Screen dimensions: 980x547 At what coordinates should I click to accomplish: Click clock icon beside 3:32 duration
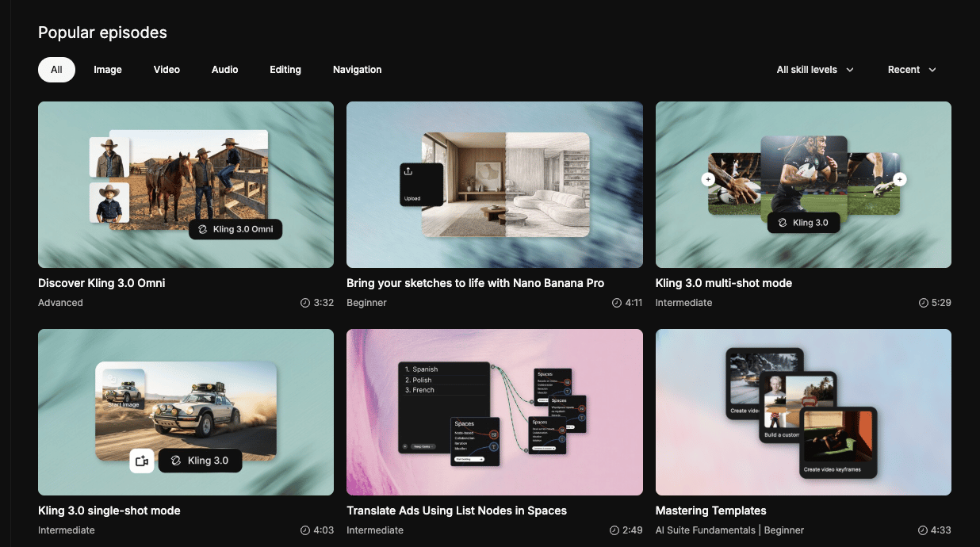pyautogui.click(x=305, y=303)
